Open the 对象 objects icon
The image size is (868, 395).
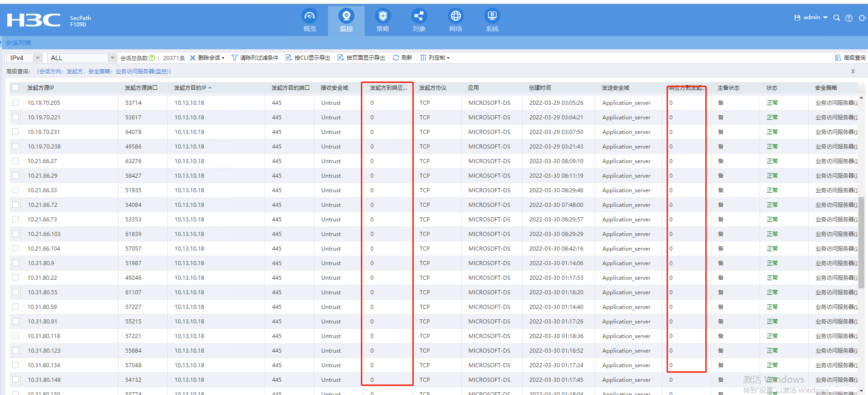click(x=419, y=17)
